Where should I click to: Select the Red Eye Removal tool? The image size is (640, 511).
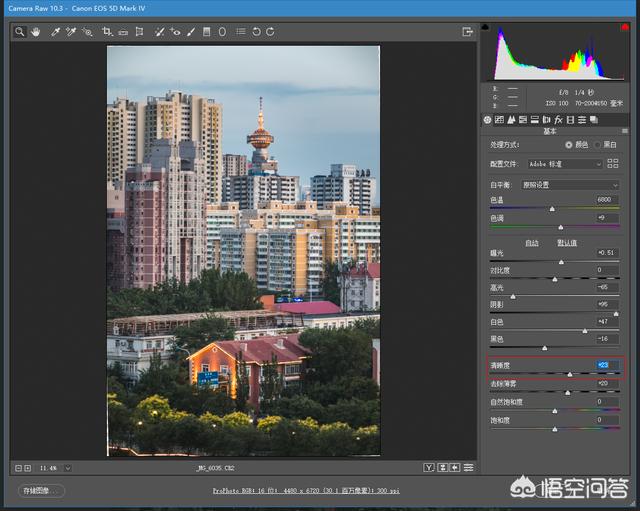coord(176,32)
